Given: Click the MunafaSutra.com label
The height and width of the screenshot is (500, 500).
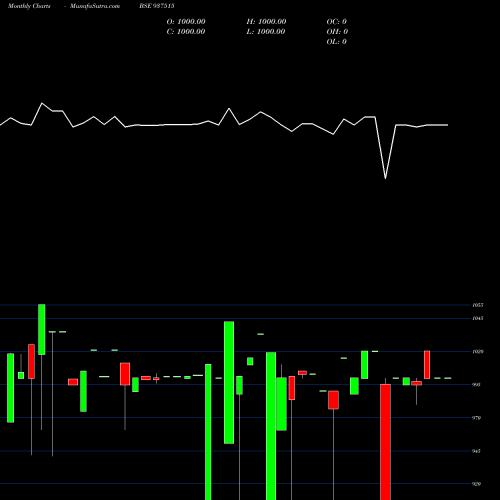Looking at the screenshot, I should [x=95, y=6].
